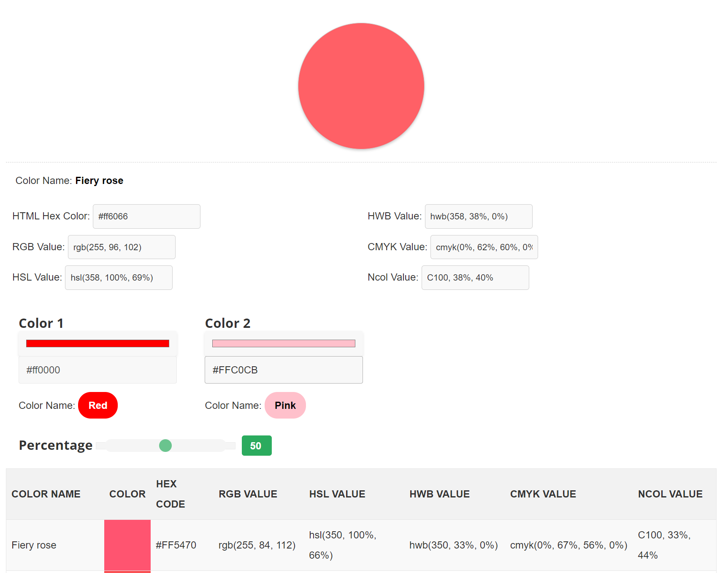
Task: Click the HWB Value field
Action: coord(479,216)
